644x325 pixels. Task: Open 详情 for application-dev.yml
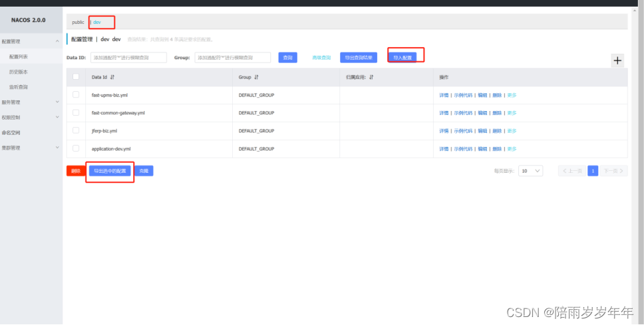click(444, 149)
